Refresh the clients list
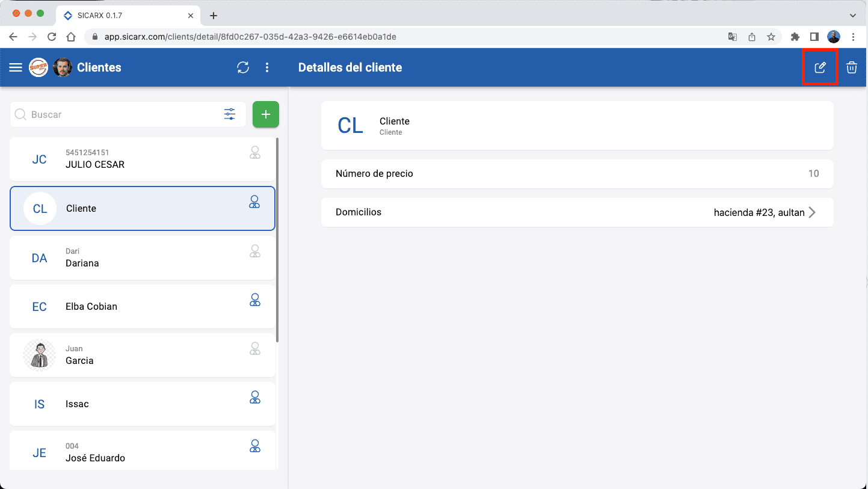This screenshot has width=868, height=489. click(x=243, y=67)
